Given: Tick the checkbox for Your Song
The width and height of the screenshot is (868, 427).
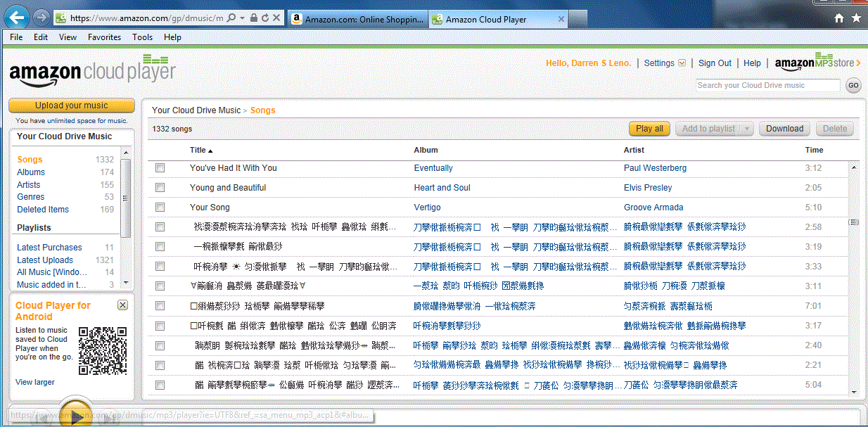Looking at the screenshot, I should click(160, 208).
